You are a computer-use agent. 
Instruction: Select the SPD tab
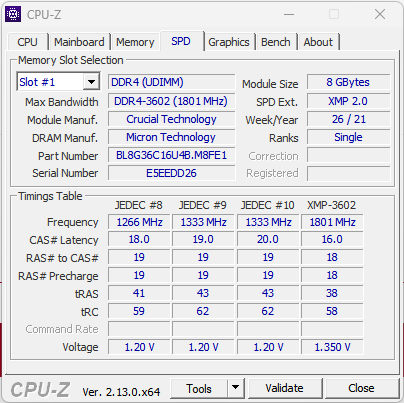coord(181,41)
